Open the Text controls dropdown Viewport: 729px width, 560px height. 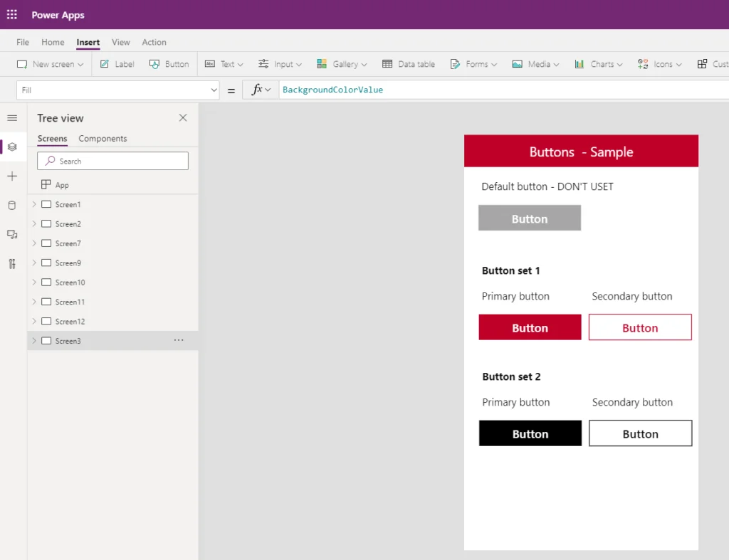(224, 63)
